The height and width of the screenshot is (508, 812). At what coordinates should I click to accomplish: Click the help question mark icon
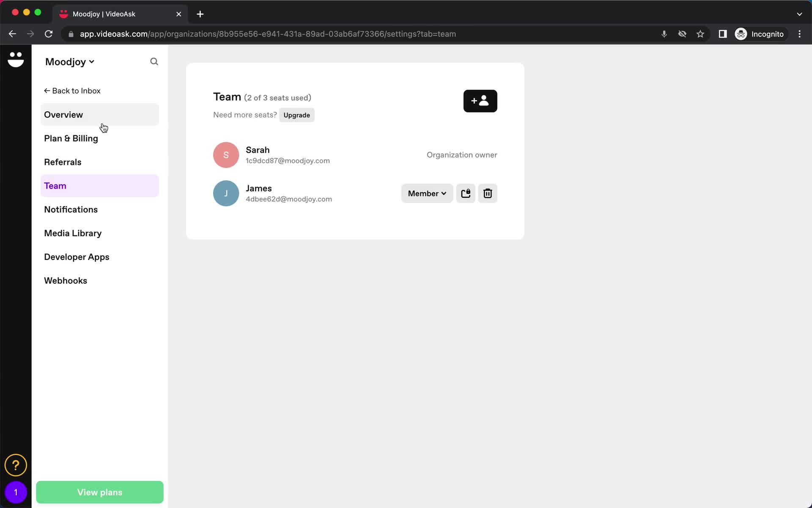16,465
